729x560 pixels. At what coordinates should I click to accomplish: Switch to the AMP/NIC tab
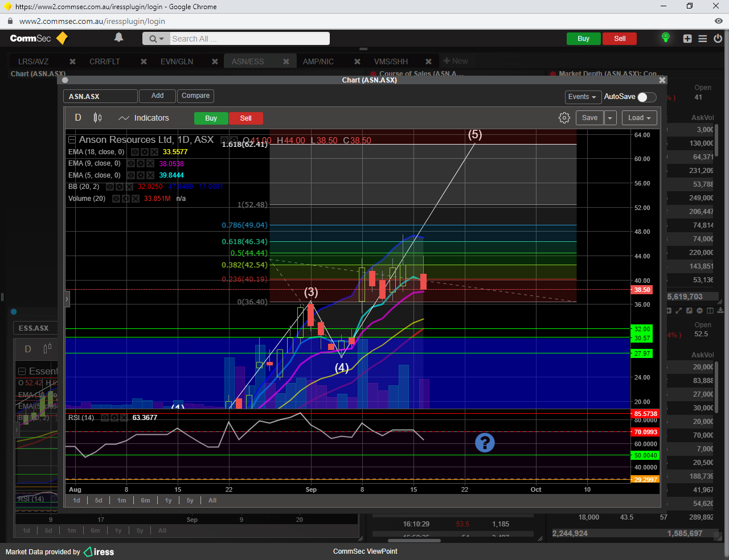[318, 61]
